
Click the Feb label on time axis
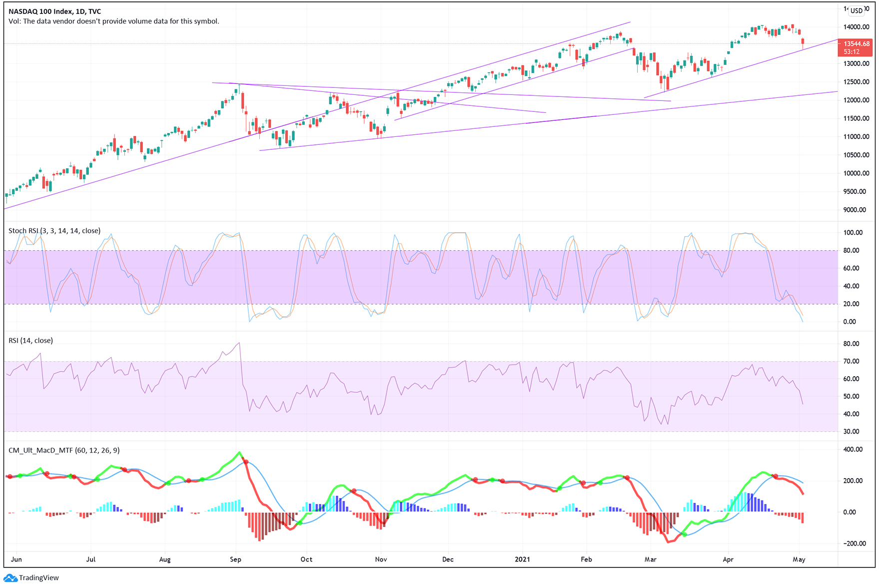click(x=586, y=560)
